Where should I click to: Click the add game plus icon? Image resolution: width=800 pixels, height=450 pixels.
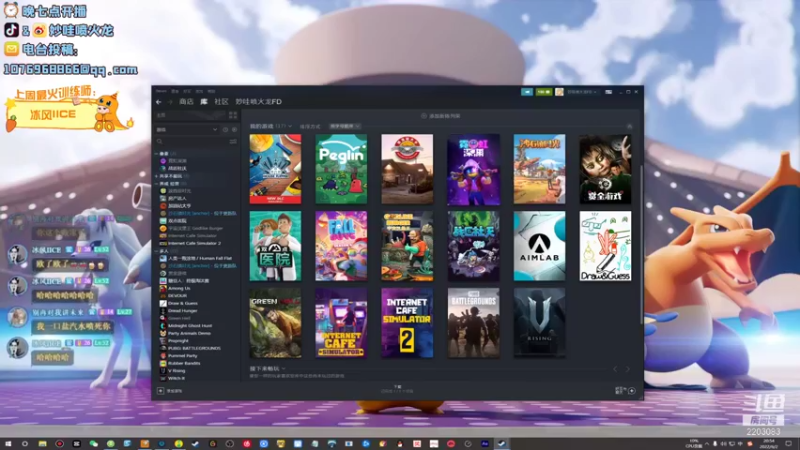coord(160,391)
